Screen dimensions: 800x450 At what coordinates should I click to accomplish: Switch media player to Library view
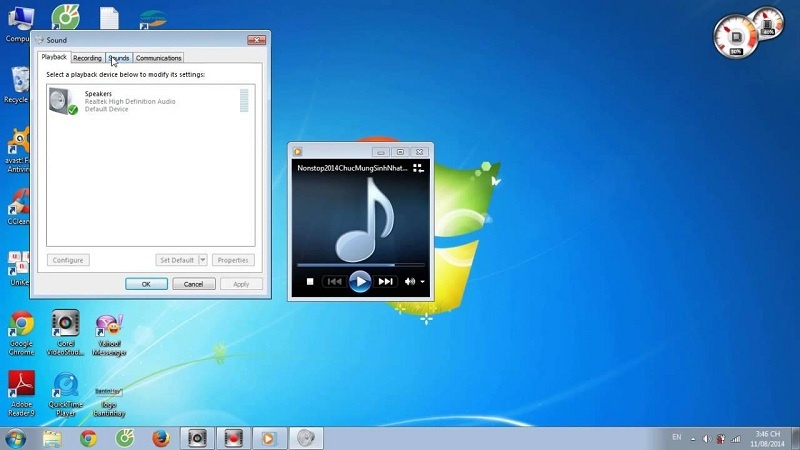418,168
